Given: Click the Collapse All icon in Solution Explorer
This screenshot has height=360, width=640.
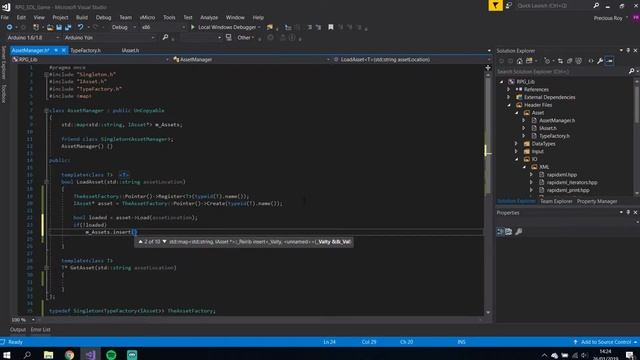Looking at the screenshot, I should tap(569, 61).
